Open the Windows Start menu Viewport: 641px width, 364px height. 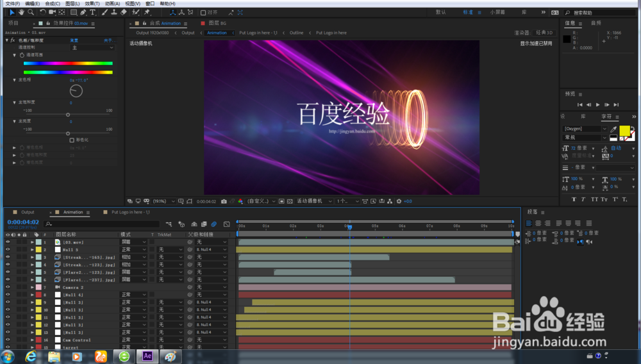[8, 356]
